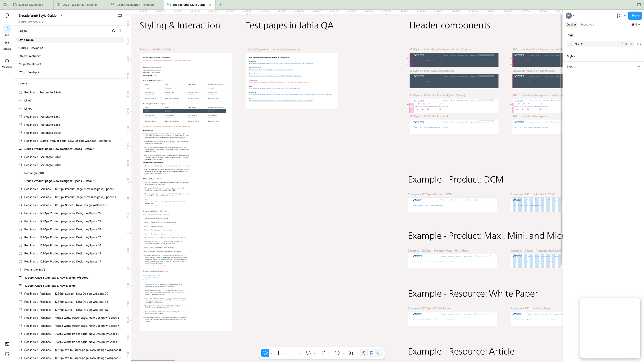Open the present options dropdown arrow
This screenshot has width=644, height=362.
625,15
